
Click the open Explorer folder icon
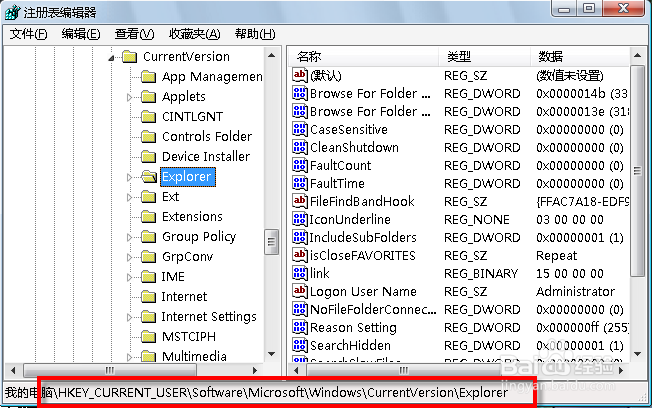pyautogui.click(x=148, y=177)
